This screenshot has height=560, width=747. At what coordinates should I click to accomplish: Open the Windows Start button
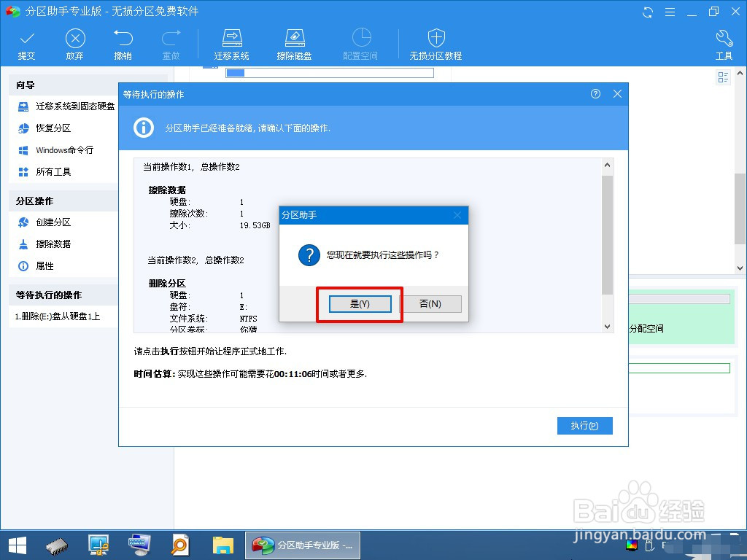(x=18, y=545)
